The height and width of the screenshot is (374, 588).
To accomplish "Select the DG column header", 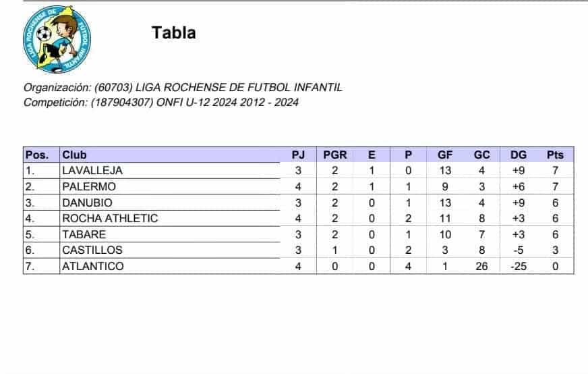I will (x=519, y=155).
